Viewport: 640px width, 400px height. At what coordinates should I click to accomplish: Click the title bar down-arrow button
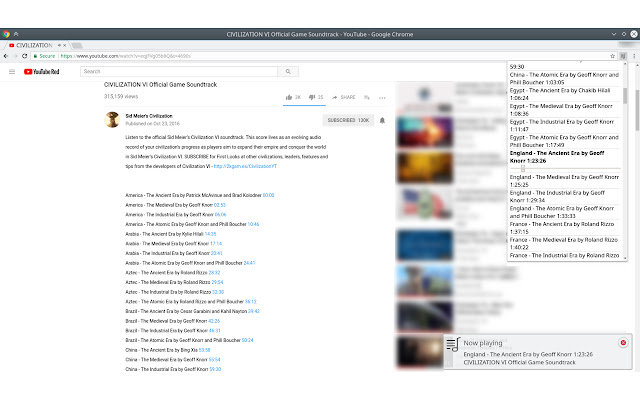click(x=613, y=34)
